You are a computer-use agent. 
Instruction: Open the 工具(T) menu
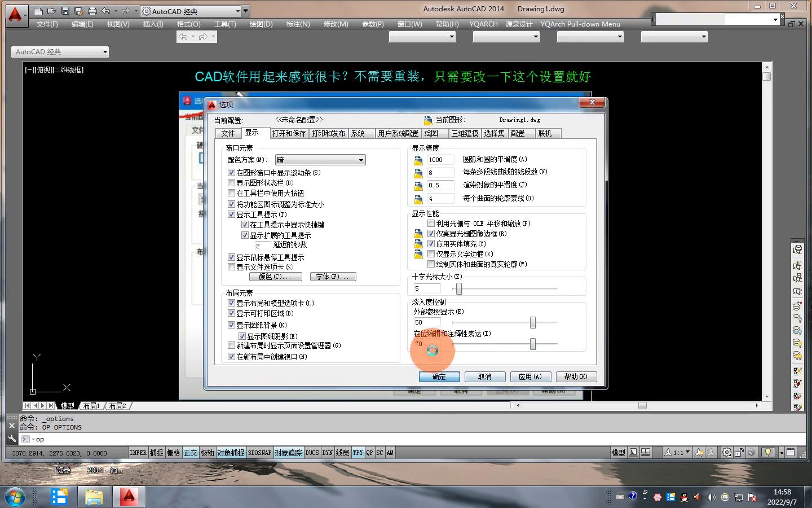click(225, 24)
